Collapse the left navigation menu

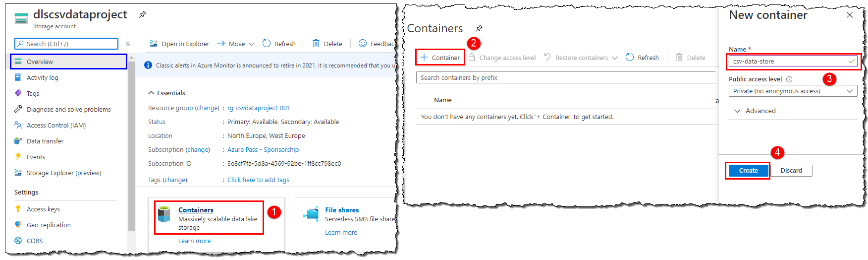pos(128,44)
